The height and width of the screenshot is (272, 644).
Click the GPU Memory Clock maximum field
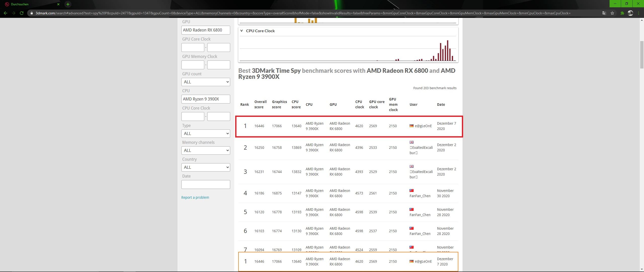coord(219,65)
